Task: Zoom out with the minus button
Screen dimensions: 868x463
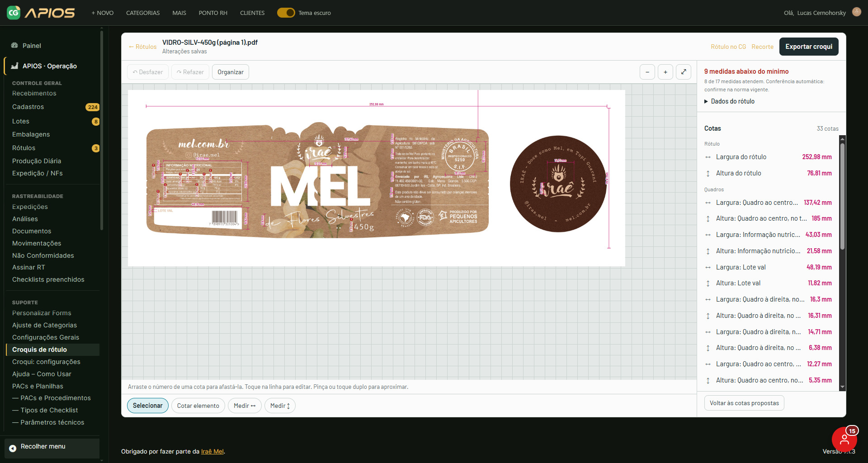Action: tap(647, 72)
